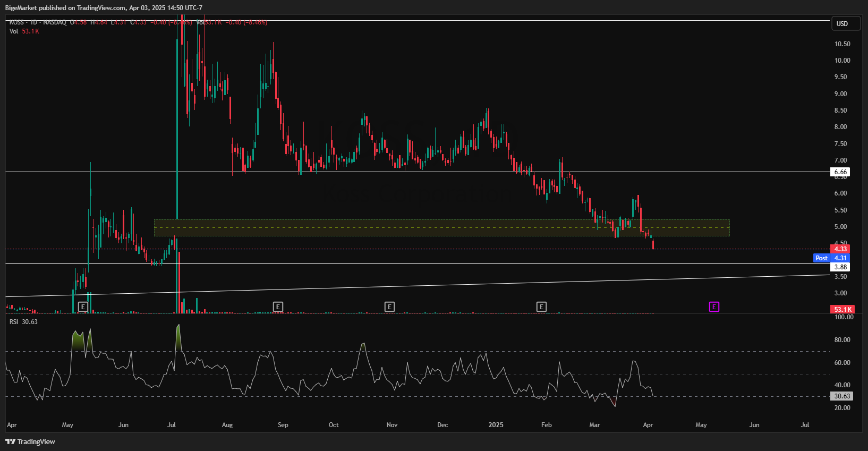Click the 20.00 RSI axis label

pos(842,408)
